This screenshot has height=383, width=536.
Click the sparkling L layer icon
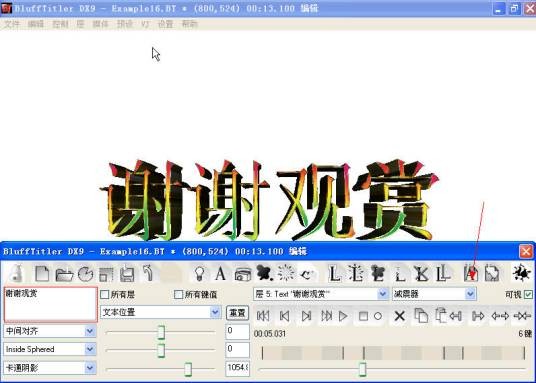click(x=356, y=273)
